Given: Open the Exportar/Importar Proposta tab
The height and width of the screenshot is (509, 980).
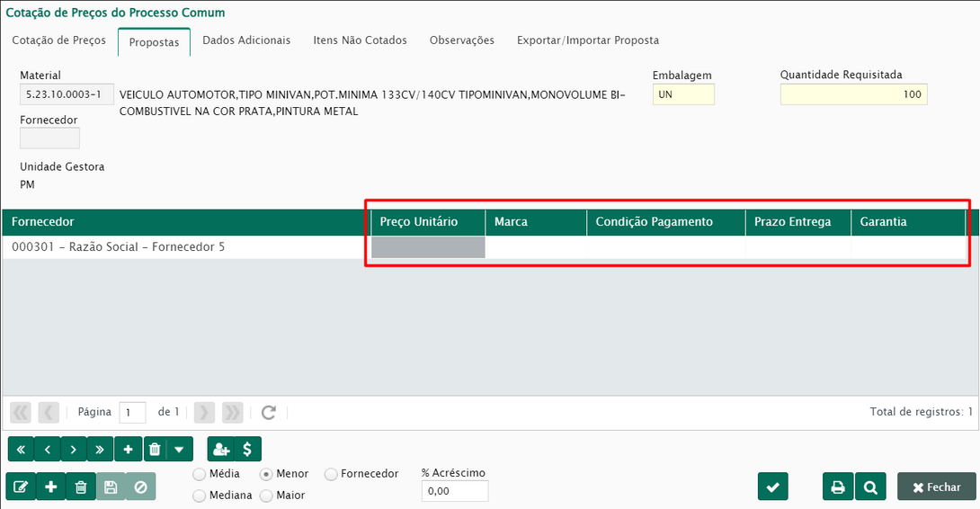Looking at the screenshot, I should pos(587,40).
